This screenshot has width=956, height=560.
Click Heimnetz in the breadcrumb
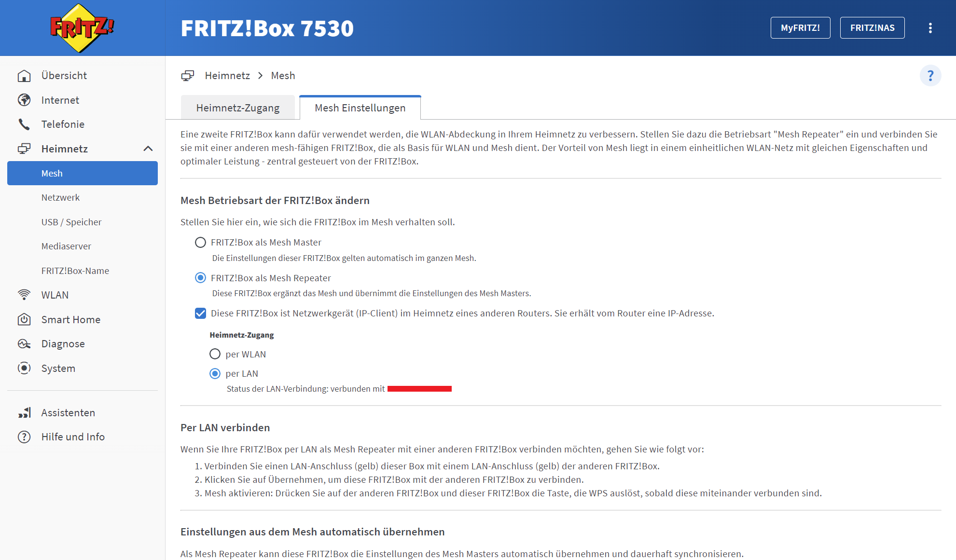[x=227, y=76]
